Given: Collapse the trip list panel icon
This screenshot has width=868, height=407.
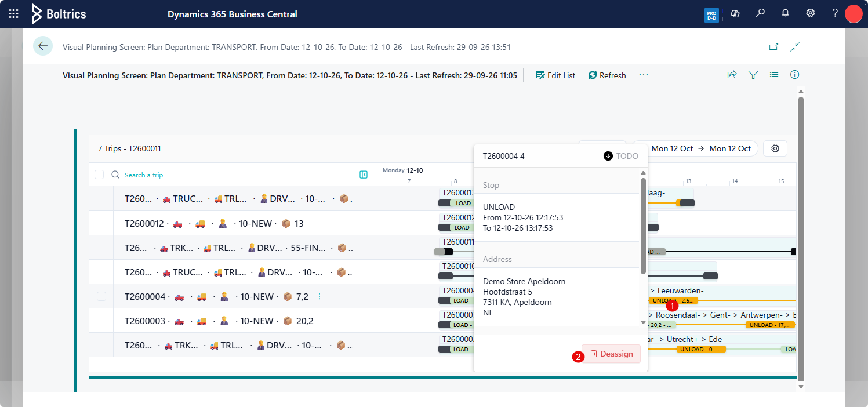Looking at the screenshot, I should [x=364, y=175].
